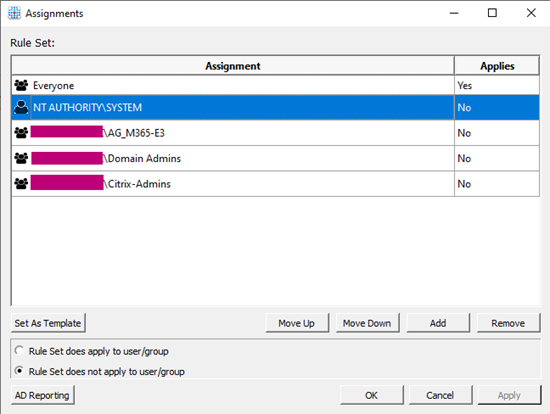Click the Assignment column header

click(x=233, y=66)
